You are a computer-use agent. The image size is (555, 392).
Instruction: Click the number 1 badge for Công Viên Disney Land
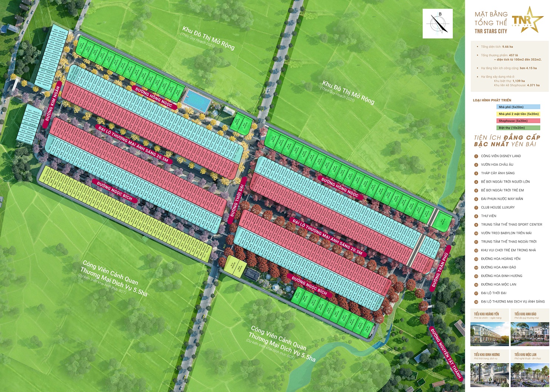point(476,156)
